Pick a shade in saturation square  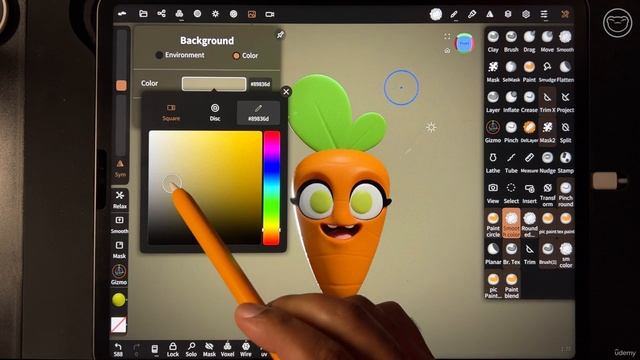tap(205, 187)
